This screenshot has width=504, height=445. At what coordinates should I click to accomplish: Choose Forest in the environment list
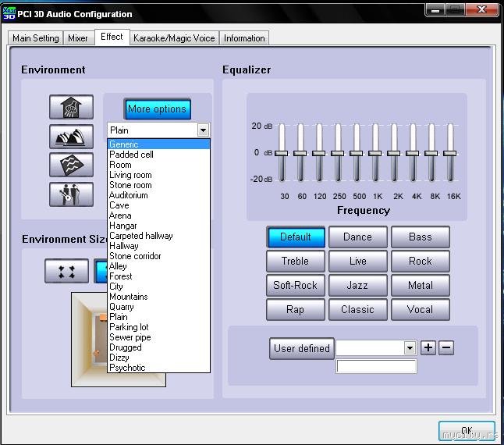click(159, 276)
